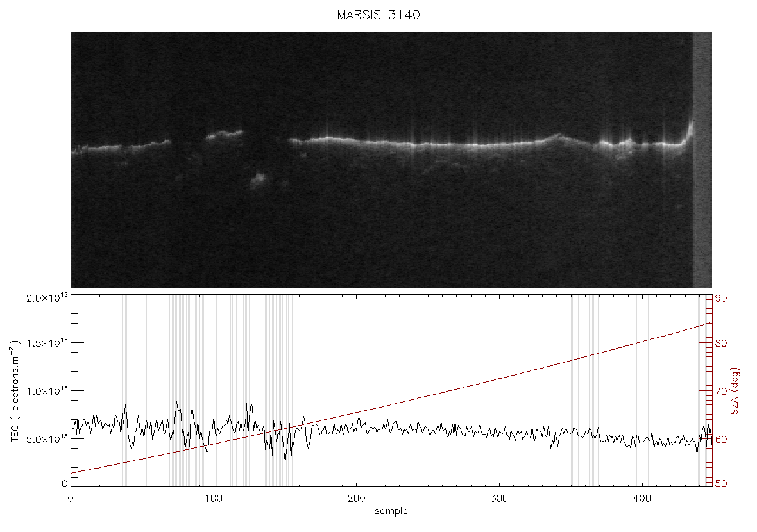Click the red 80 SZA tick label

coord(721,344)
